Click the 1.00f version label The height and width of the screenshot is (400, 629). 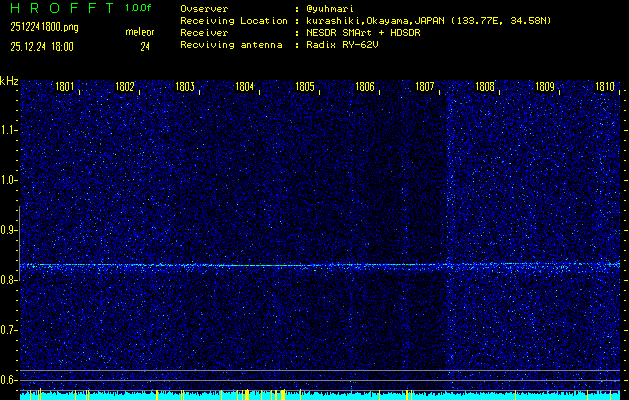point(139,8)
